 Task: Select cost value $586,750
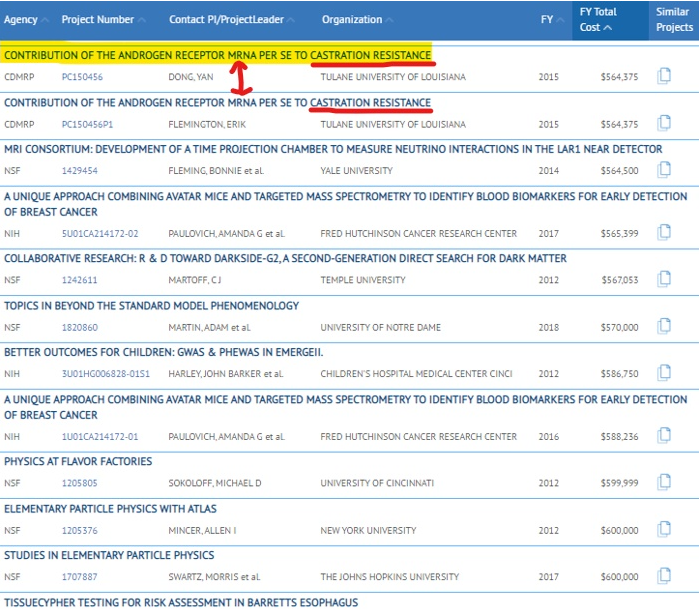coord(620,374)
